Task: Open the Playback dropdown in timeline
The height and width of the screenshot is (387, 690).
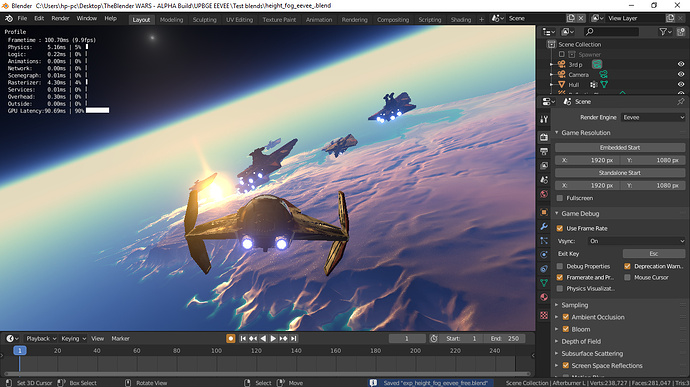Action: point(41,339)
